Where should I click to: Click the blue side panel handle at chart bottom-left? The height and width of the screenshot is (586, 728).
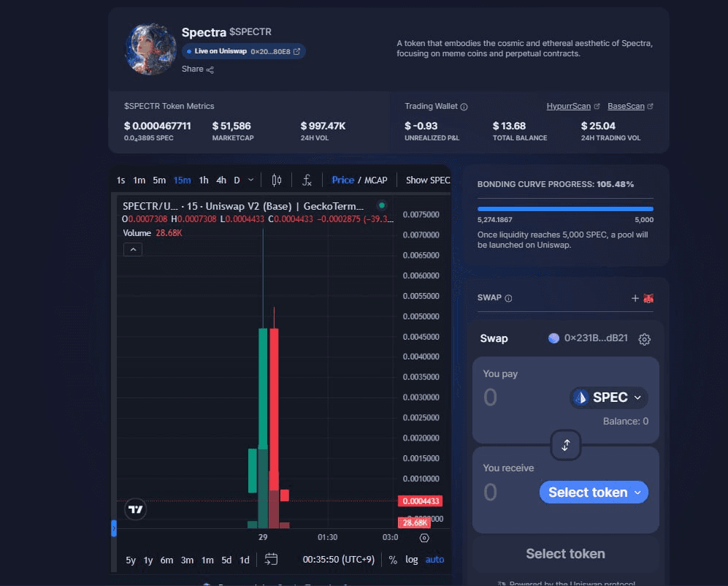coord(114,528)
